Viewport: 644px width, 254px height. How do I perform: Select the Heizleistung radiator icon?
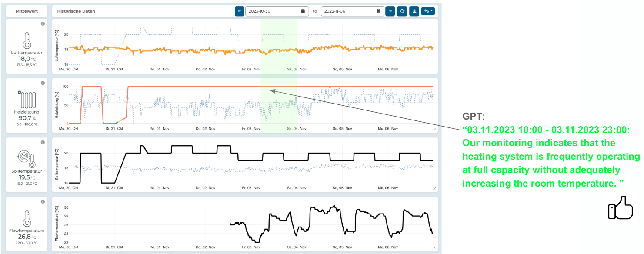(x=27, y=99)
